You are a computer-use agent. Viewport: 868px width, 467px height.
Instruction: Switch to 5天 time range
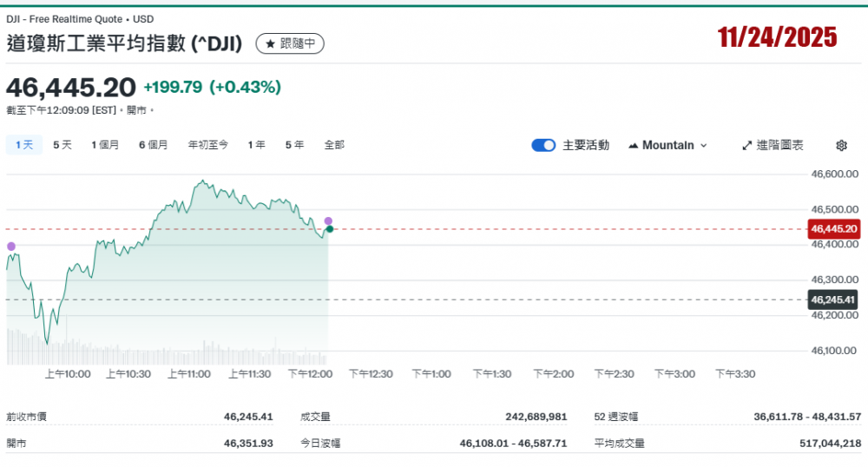click(62, 145)
